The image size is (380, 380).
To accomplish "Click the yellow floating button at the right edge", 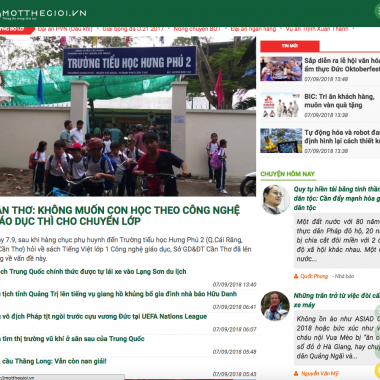I will click(378, 369).
